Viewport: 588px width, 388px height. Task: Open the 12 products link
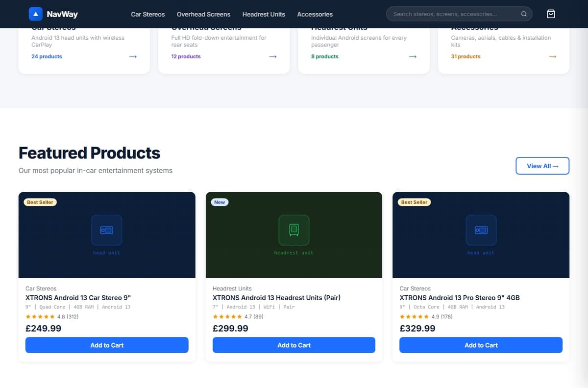186,56
